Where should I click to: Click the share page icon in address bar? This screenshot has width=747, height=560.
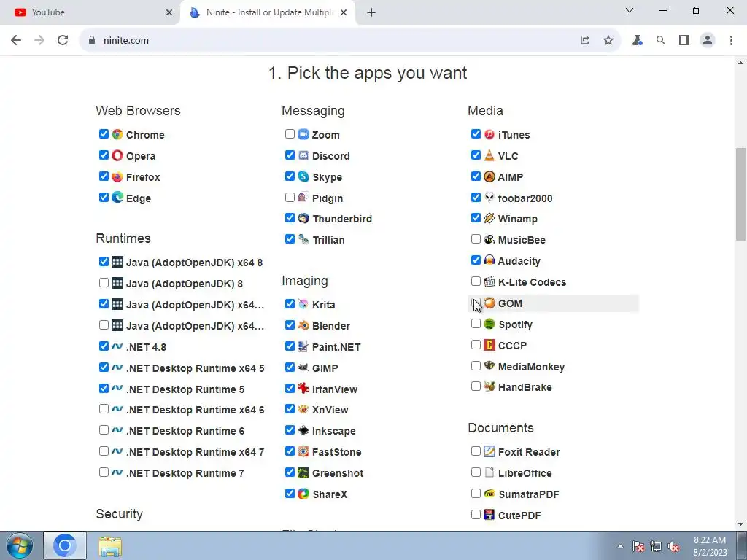585,41
